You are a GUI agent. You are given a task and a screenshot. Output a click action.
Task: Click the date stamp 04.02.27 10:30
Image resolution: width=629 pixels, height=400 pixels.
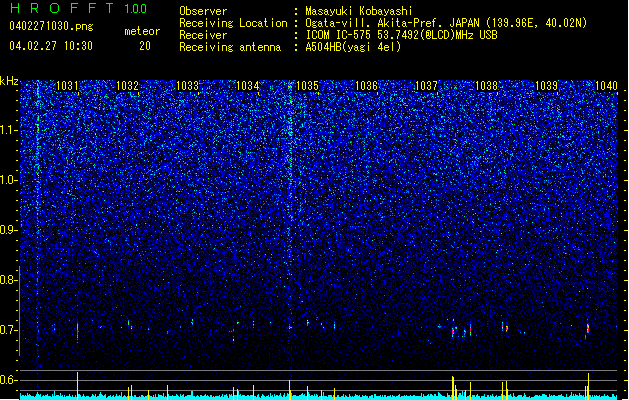51,46
